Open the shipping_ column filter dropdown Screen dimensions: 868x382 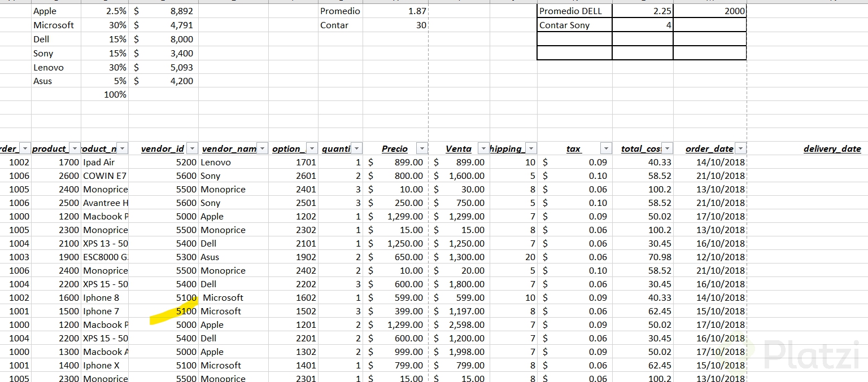click(x=531, y=149)
